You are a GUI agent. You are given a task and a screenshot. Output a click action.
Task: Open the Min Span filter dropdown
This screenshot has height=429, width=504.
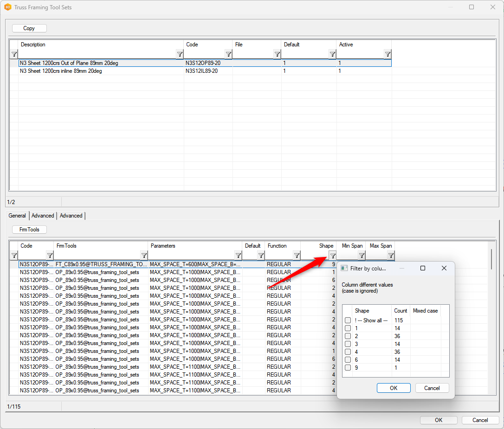tap(362, 256)
